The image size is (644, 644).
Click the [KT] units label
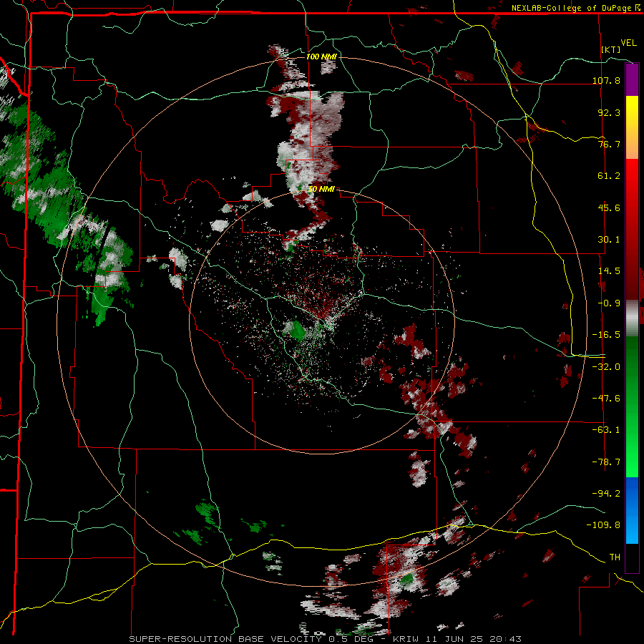(x=611, y=49)
